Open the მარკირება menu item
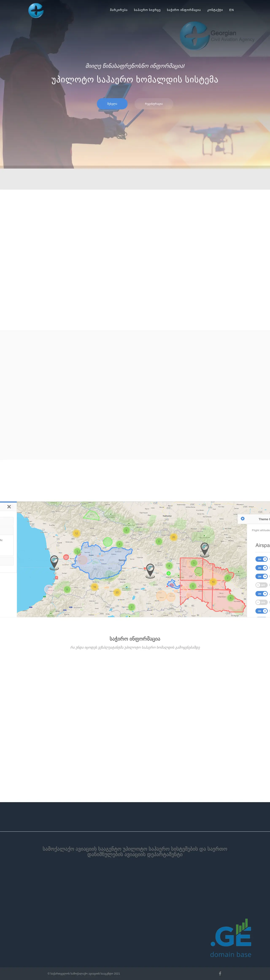 pos(118,10)
